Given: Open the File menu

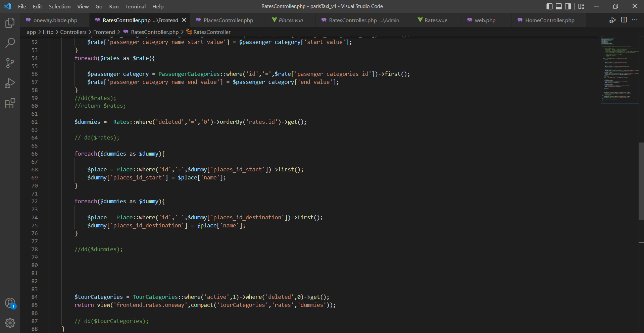Looking at the screenshot, I should (x=22, y=6).
